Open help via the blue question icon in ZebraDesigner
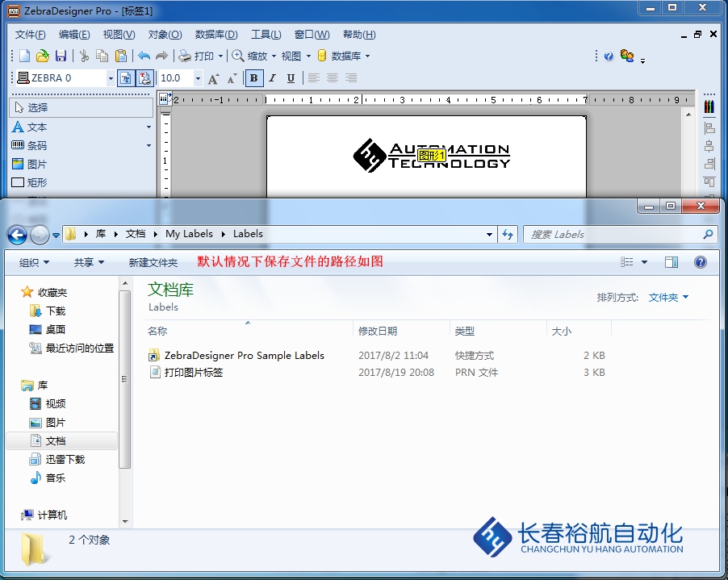The height and width of the screenshot is (580, 728). [x=609, y=56]
